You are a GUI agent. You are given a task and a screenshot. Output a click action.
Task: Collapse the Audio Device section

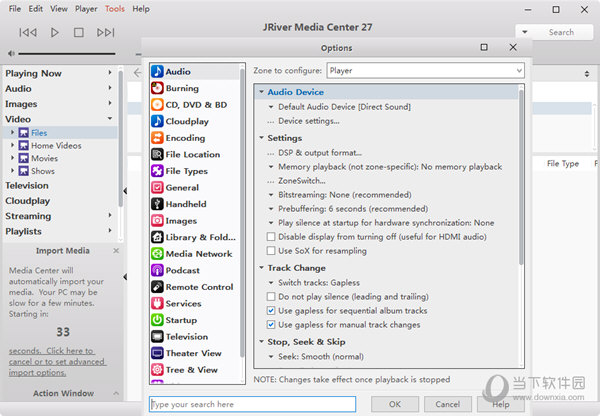261,92
